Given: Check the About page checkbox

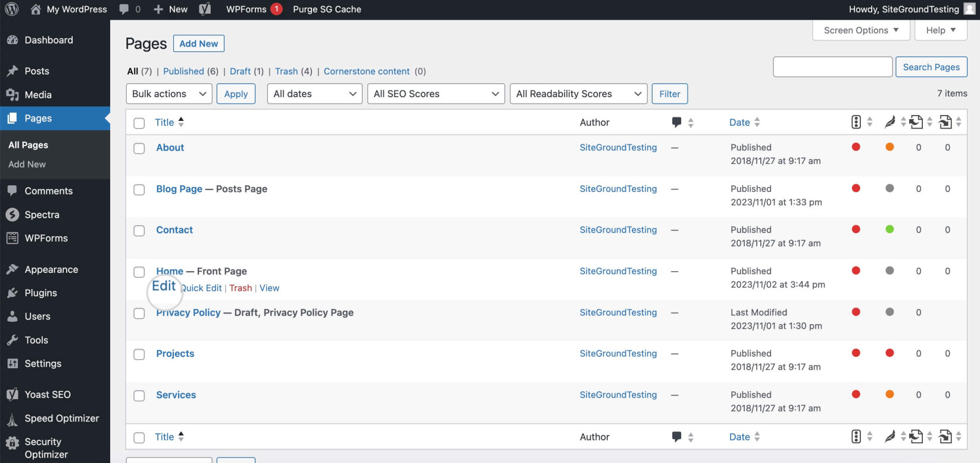Looking at the screenshot, I should [x=139, y=148].
